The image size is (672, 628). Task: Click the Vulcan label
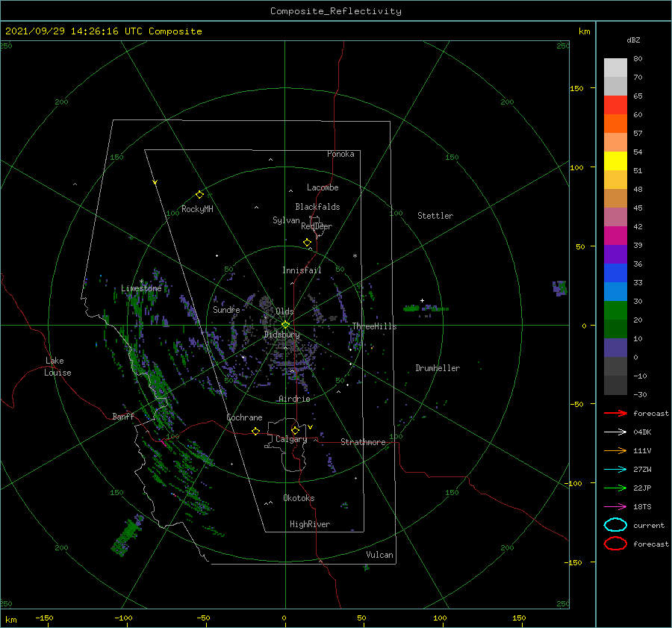click(380, 555)
